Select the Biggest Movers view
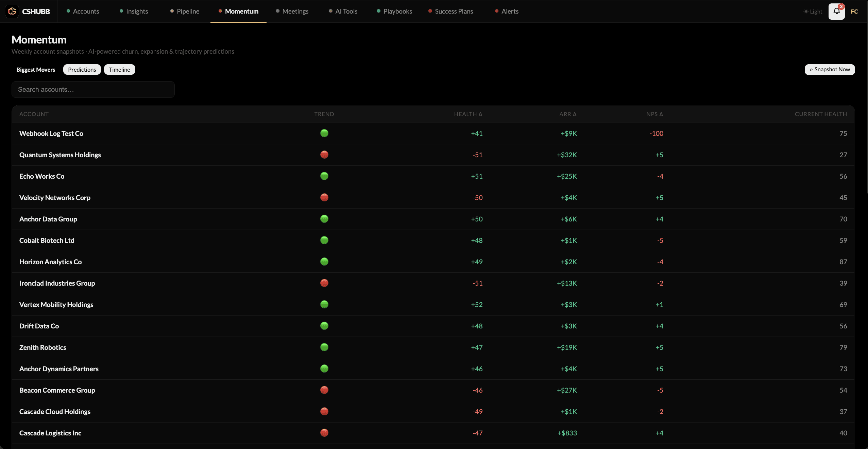Screen dimensions: 868x449 36,70
